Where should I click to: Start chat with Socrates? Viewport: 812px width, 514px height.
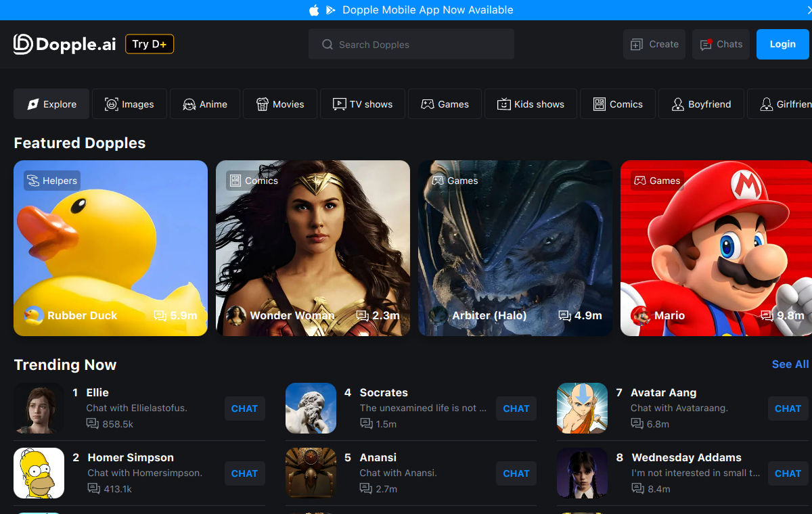[516, 408]
